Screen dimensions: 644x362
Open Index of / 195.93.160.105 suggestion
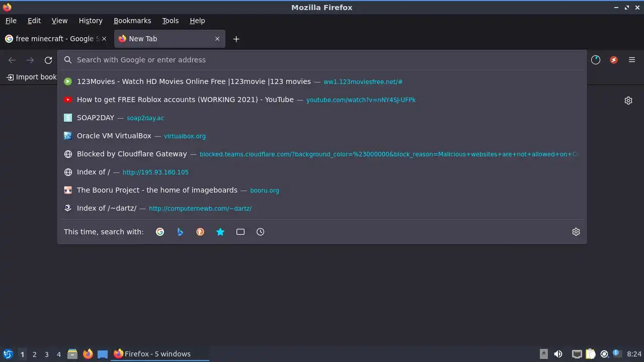tap(322, 172)
